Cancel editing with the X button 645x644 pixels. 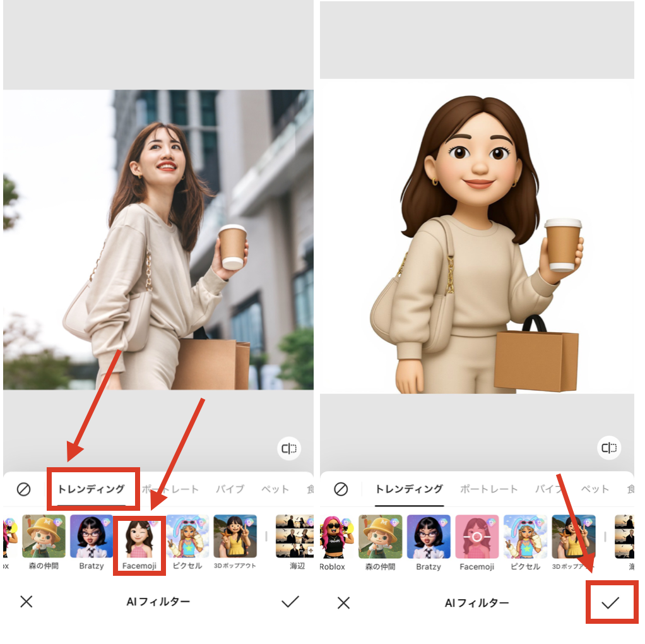click(26, 602)
